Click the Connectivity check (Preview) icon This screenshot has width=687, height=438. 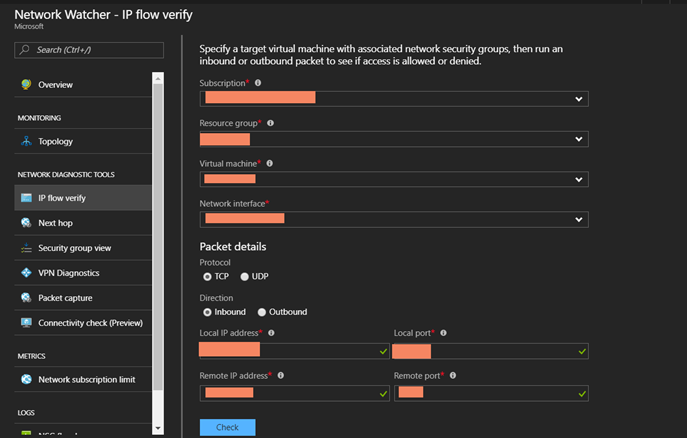coord(26,323)
